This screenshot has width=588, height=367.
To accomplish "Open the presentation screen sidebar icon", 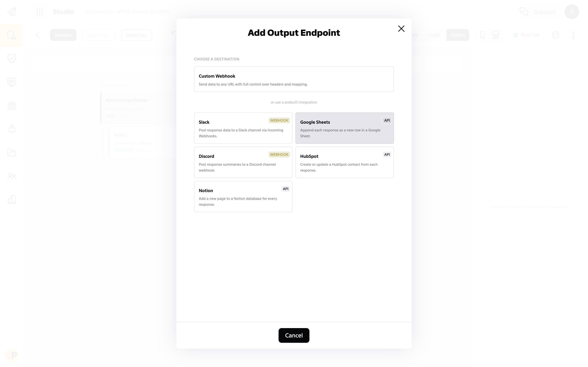I will pos(12,82).
